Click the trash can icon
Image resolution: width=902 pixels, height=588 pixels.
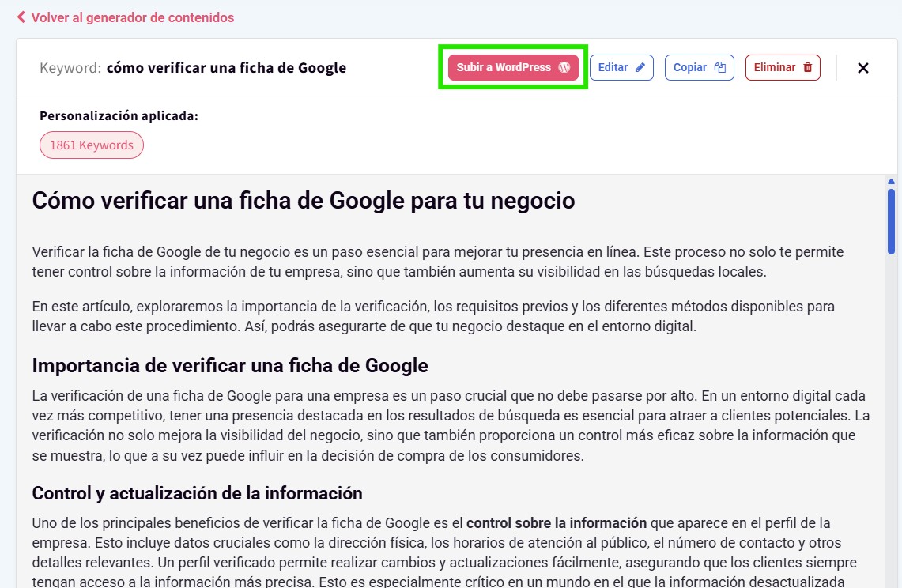[807, 67]
